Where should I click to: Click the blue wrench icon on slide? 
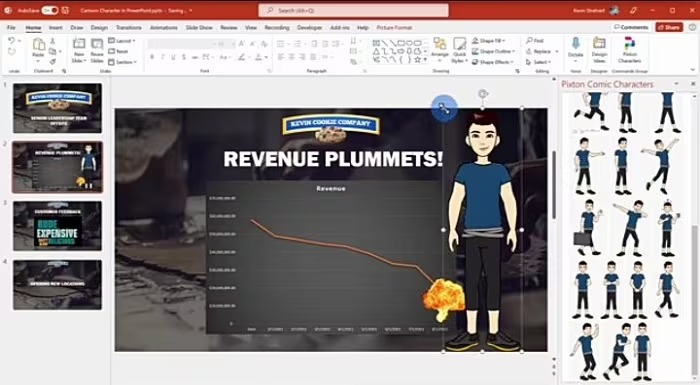pyautogui.click(x=444, y=108)
